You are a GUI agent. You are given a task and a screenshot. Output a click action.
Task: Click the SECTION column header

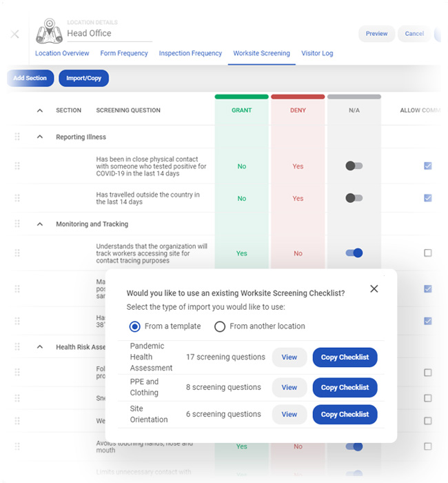pyautogui.click(x=69, y=110)
